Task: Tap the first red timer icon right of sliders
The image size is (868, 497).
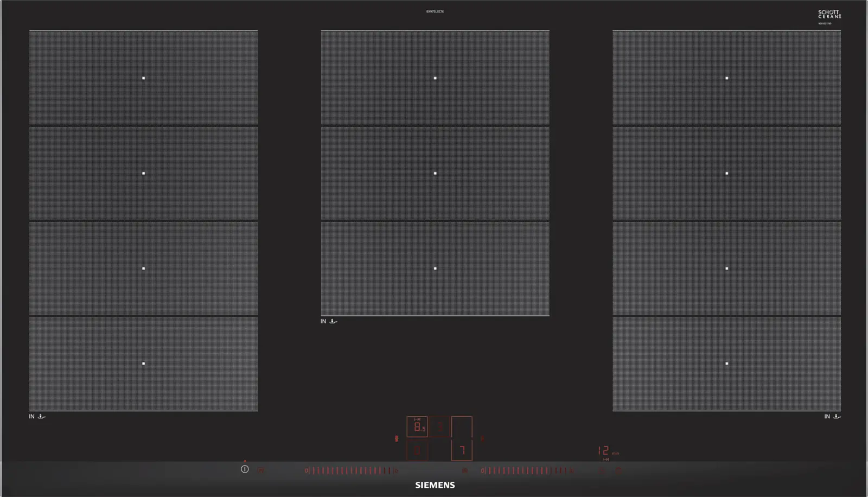Action: click(602, 471)
